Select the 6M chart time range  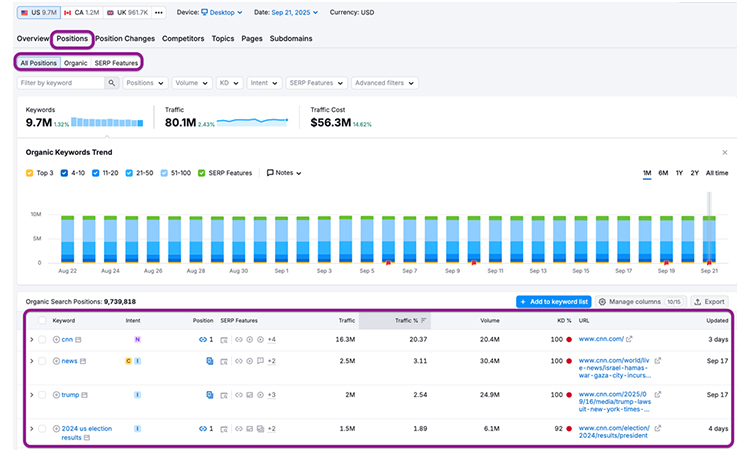[x=663, y=173]
